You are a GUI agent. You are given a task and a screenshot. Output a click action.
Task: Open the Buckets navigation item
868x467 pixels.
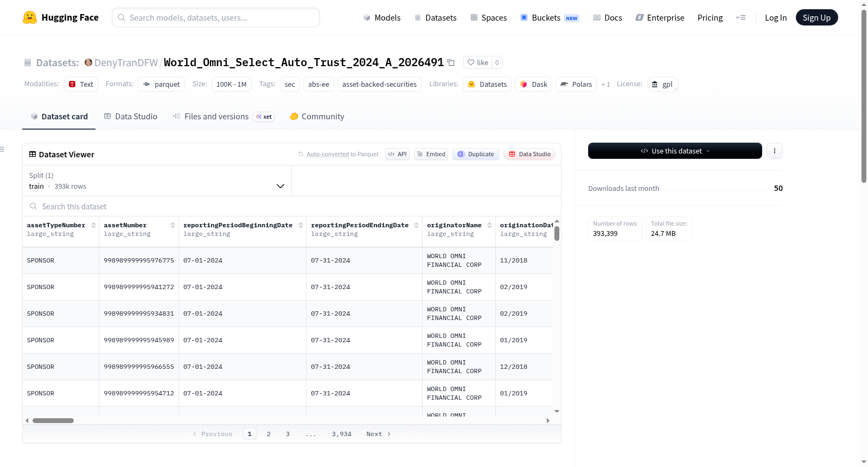(x=550, y=17)
